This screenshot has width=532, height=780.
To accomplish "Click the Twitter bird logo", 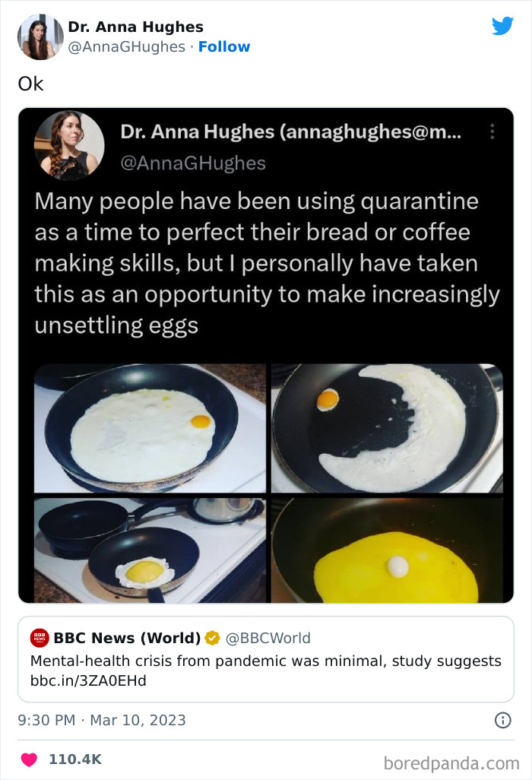I will pyautogui.click(x=502, y=26).
